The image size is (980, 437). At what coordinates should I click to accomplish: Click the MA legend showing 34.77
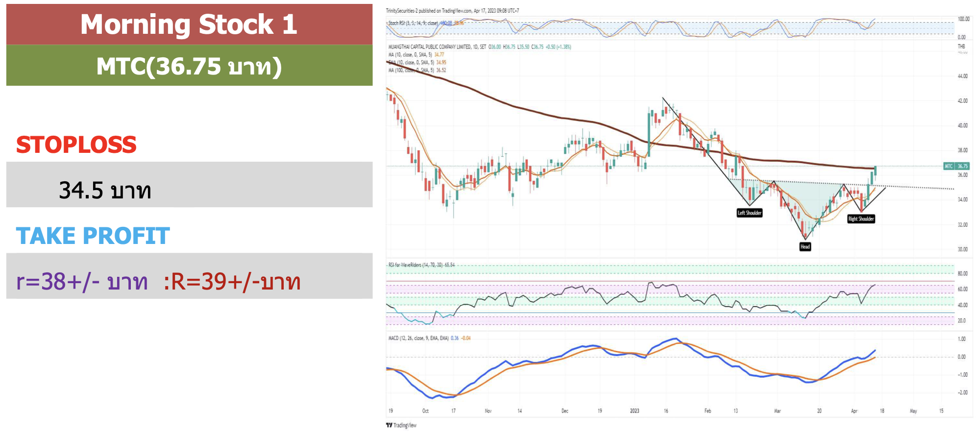[x=416, y=55]
